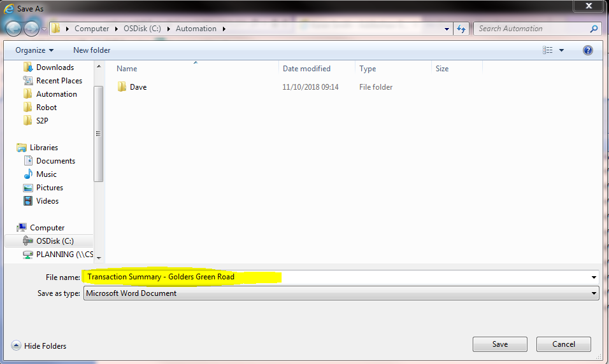Click the Back navigation arrow

coord(13,29)
